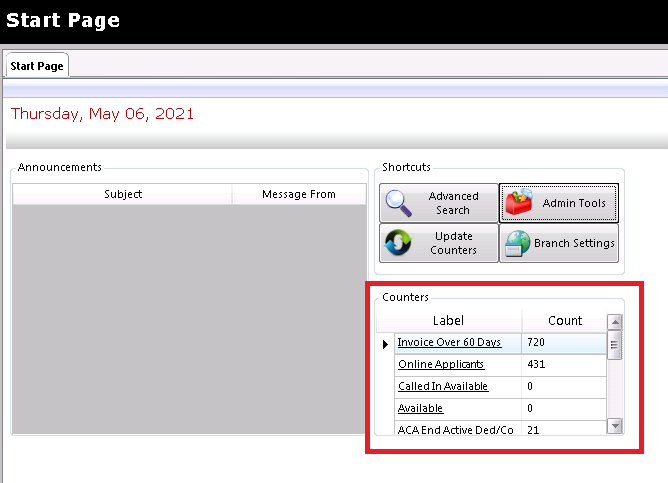Select the count cell showing 21
This screenshot has height=483, width=668.
point(564,428)
